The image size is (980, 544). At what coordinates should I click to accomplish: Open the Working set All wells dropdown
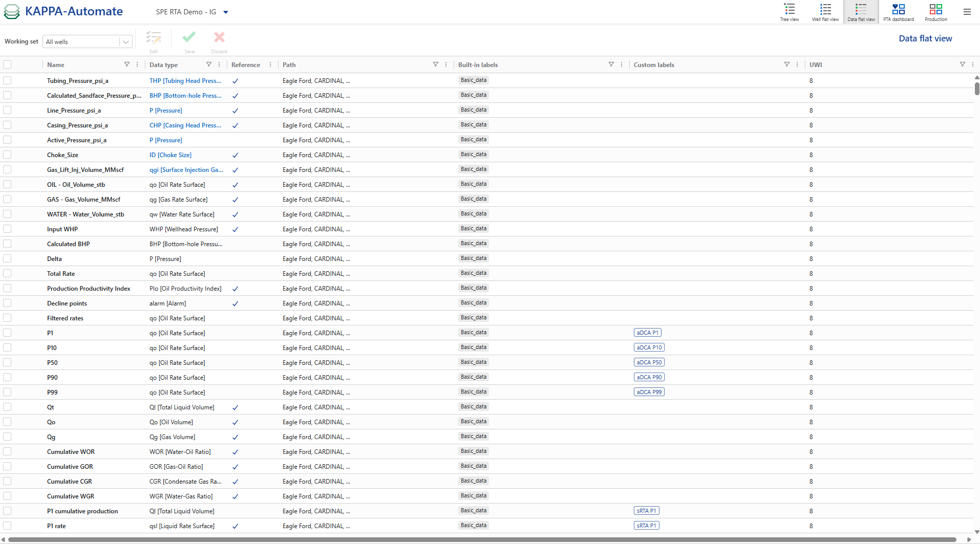click(125, 41)
